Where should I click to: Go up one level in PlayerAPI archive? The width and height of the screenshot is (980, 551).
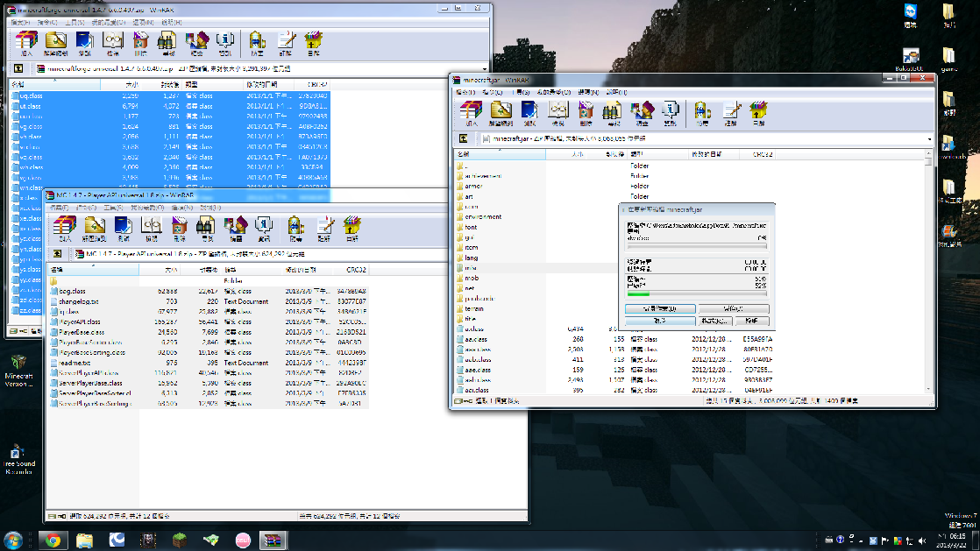pos(60,254)
